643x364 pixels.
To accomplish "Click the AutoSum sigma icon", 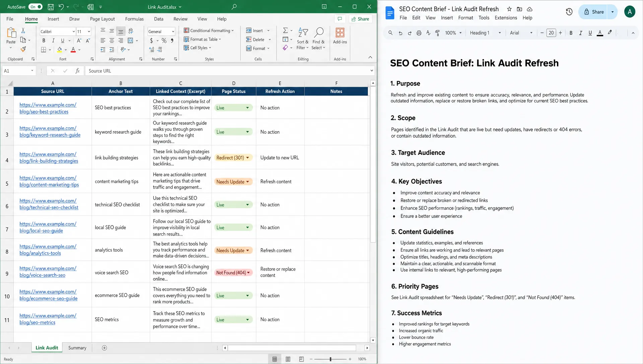I will point(285,30).
